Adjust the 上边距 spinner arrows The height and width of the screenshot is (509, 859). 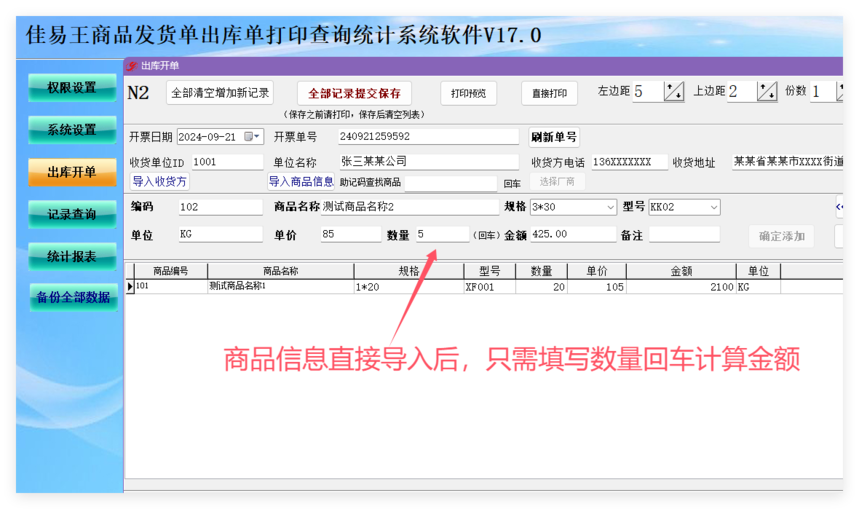pos(767,91)
